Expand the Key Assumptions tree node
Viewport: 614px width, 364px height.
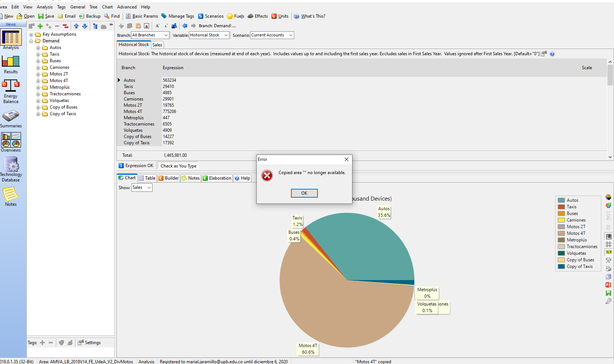coord(31,35)
